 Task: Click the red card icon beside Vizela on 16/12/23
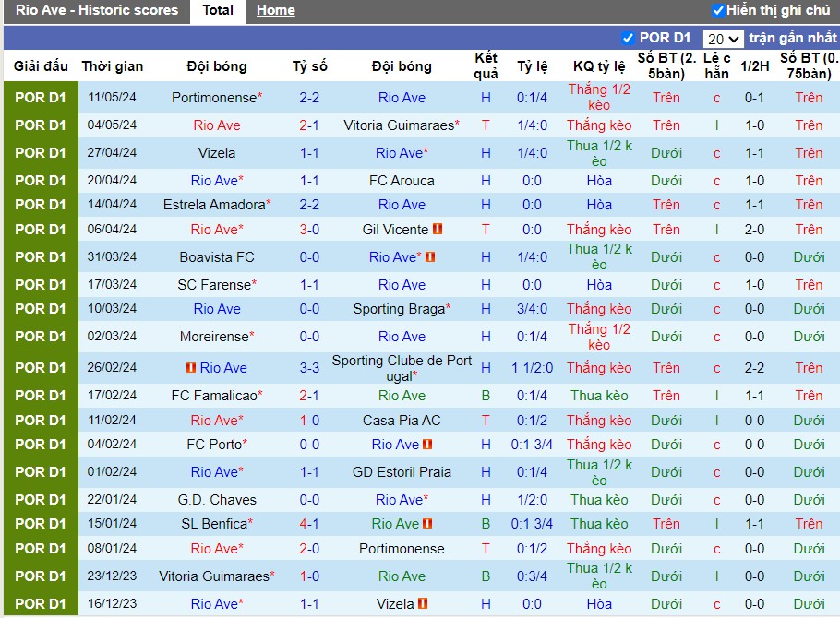(423, 603)
